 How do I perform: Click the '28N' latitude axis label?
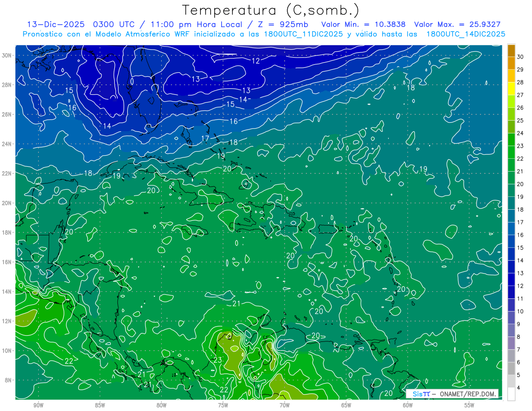(x=7, y=85)
